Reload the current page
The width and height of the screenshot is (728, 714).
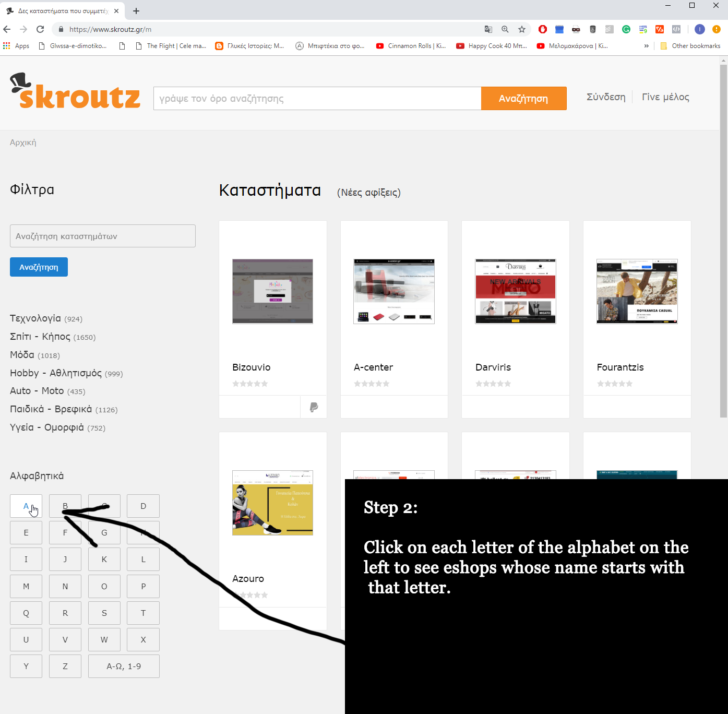coord(40,29)
